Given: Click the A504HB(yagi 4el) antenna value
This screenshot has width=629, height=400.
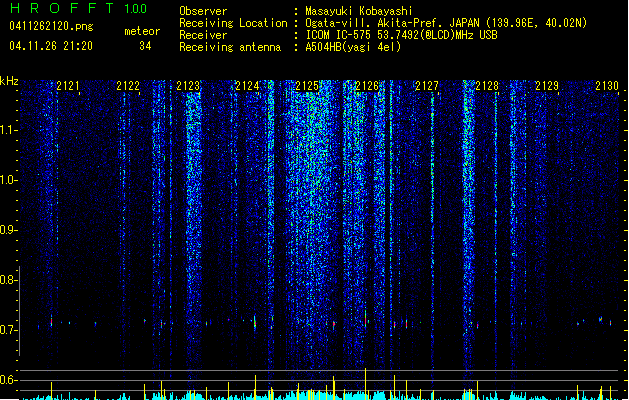Looking at the screenshot, I should click(353, 47).
